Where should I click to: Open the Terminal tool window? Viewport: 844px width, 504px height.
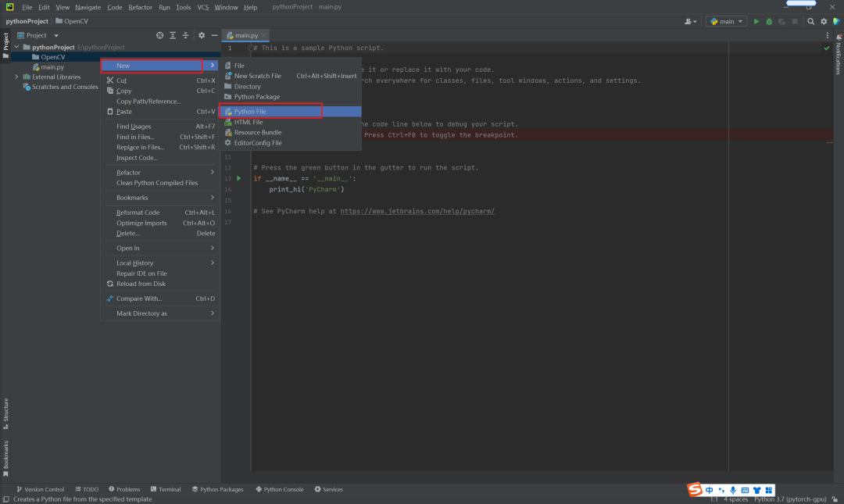click(x=166, y=489)
